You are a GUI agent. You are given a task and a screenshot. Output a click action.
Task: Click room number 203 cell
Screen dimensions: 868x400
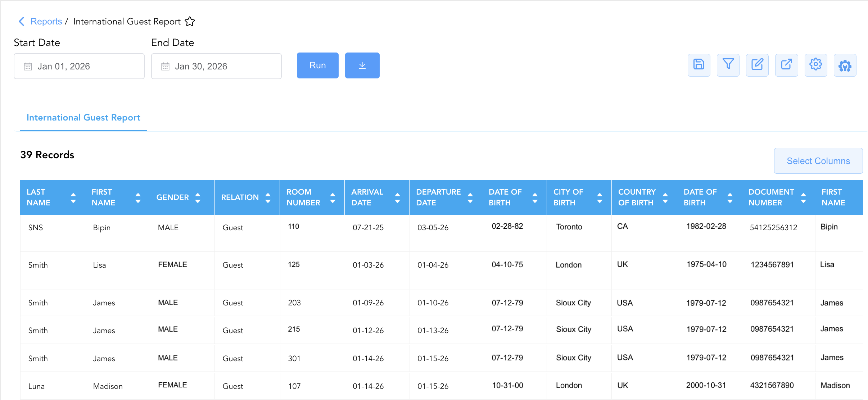[x=294, y=303]
